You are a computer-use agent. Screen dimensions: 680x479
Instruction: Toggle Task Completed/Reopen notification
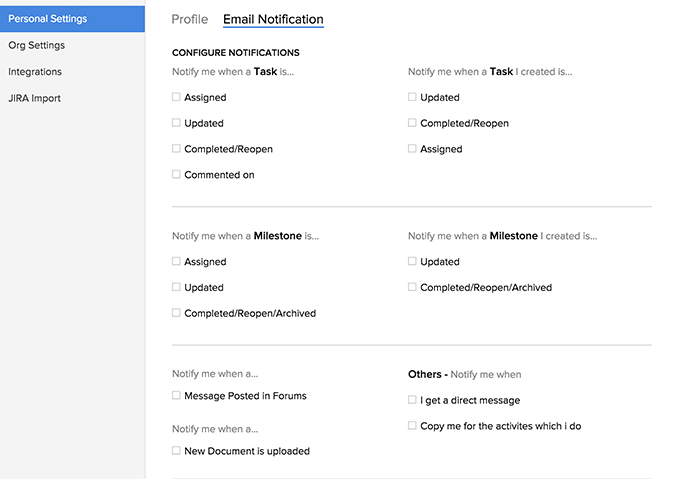[x=176, y=149]
